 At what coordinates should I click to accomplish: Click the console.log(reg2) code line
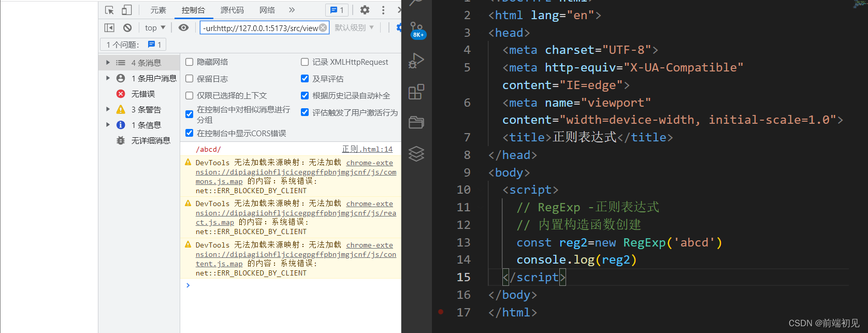point(576,259)
